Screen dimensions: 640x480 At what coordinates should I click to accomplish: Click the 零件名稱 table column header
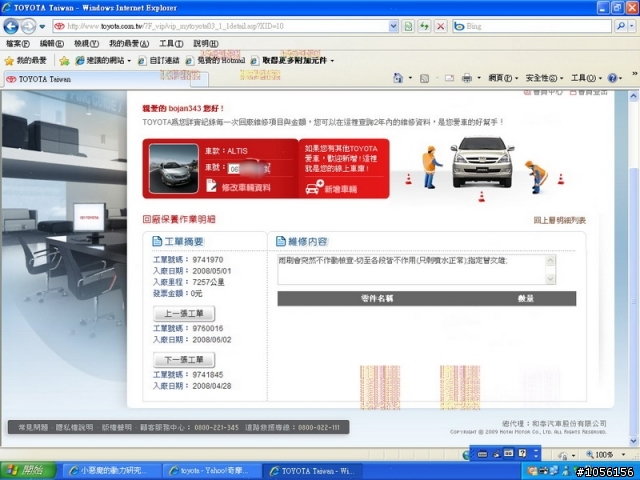[x=377, y=298]
